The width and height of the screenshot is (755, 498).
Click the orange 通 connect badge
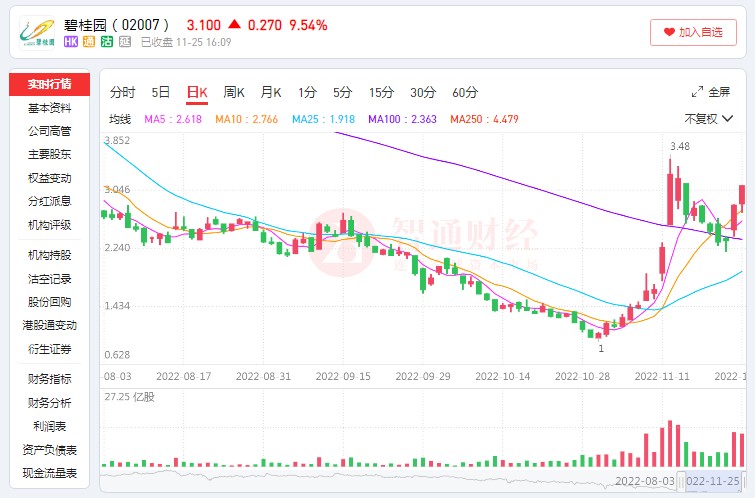89,42
